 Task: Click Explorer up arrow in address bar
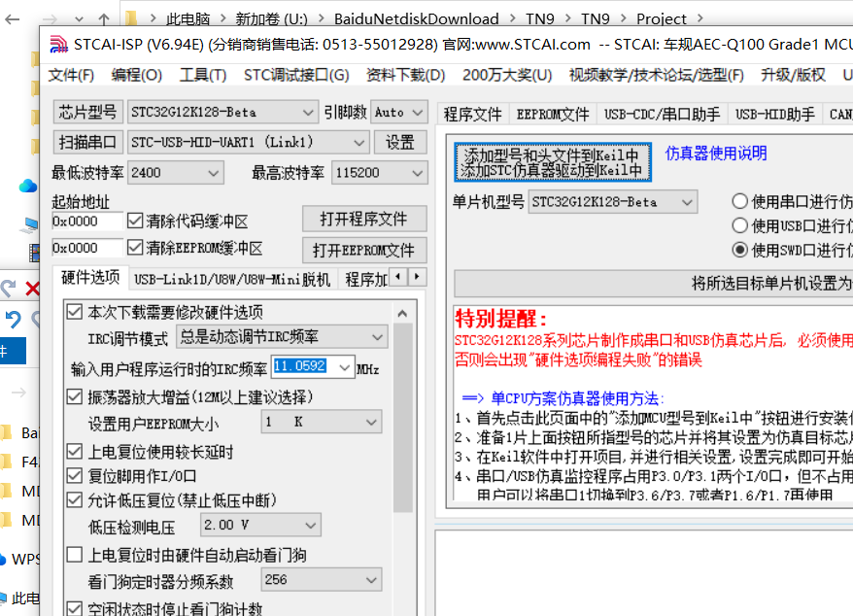point(104,19)
